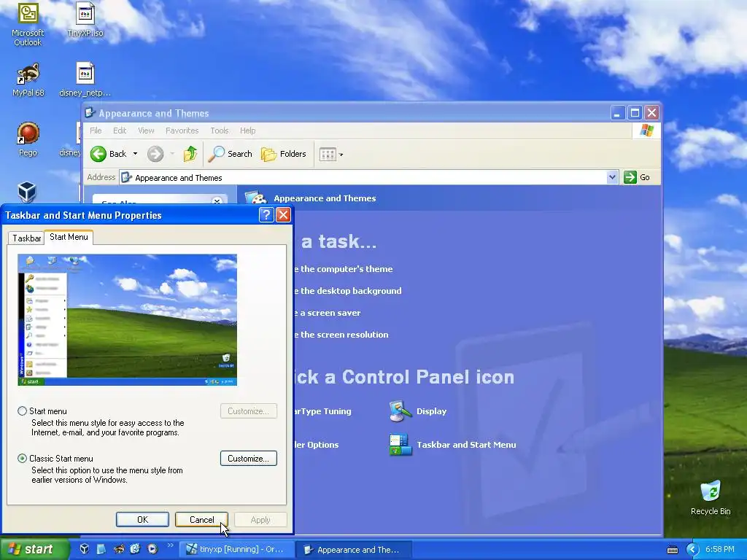The width and height of the screenshot is (747, 560).
Task: Click the keyboard tray icon
Action: pyautogui.click(x=672, y=550)
